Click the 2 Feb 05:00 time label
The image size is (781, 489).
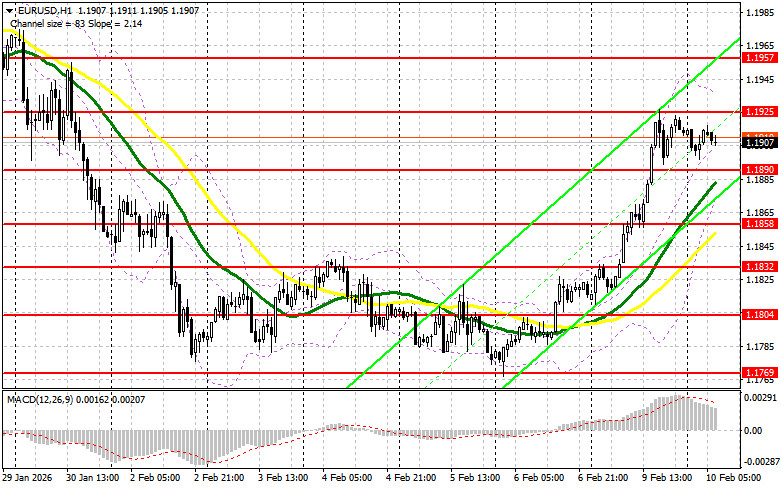coord(155,478)
